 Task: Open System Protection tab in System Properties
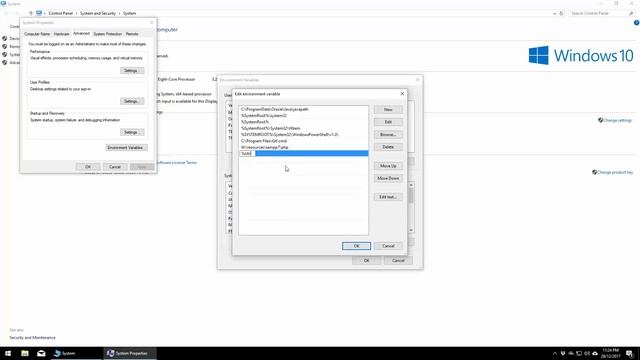(108, 34)
